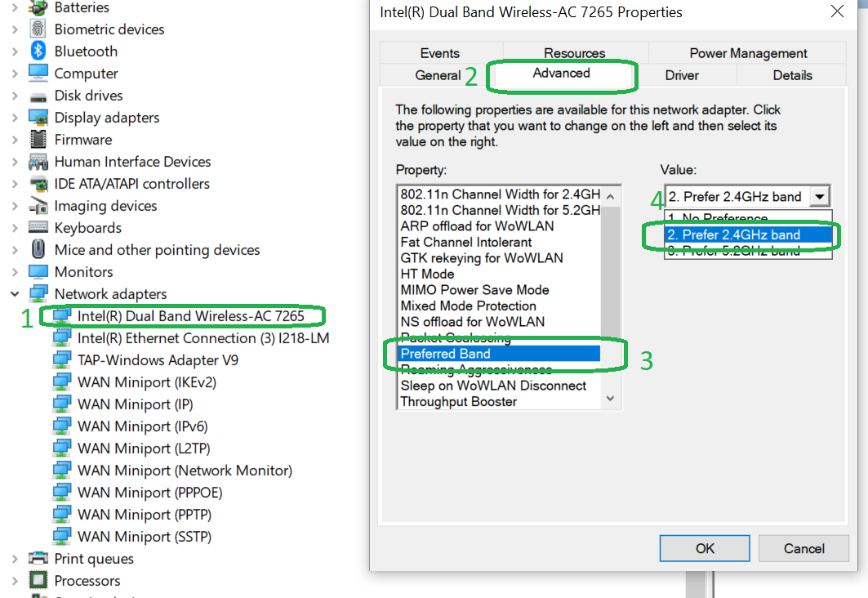
Task: Expand the Print queues node
Action: [x=15, y=559]
